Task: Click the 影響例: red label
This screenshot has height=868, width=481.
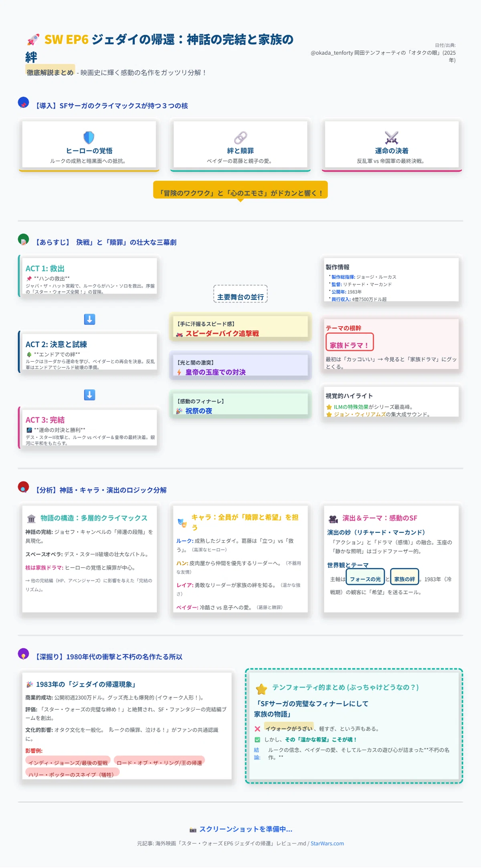Action: pos(34,751)
